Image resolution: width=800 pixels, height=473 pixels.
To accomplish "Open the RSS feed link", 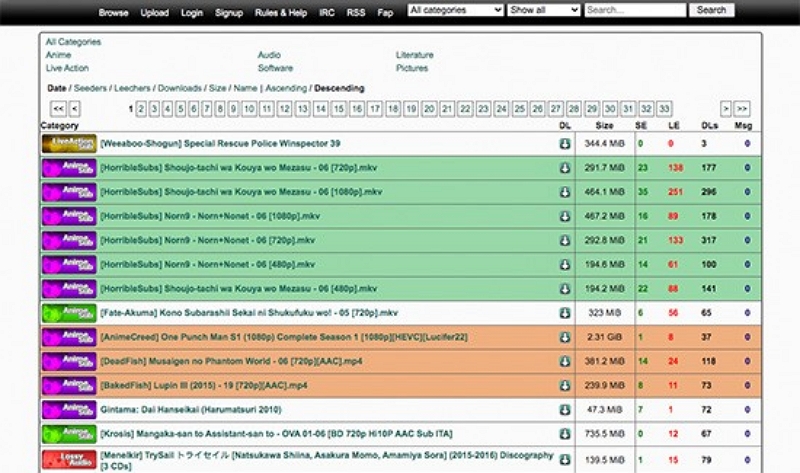I will coord(356,13).
